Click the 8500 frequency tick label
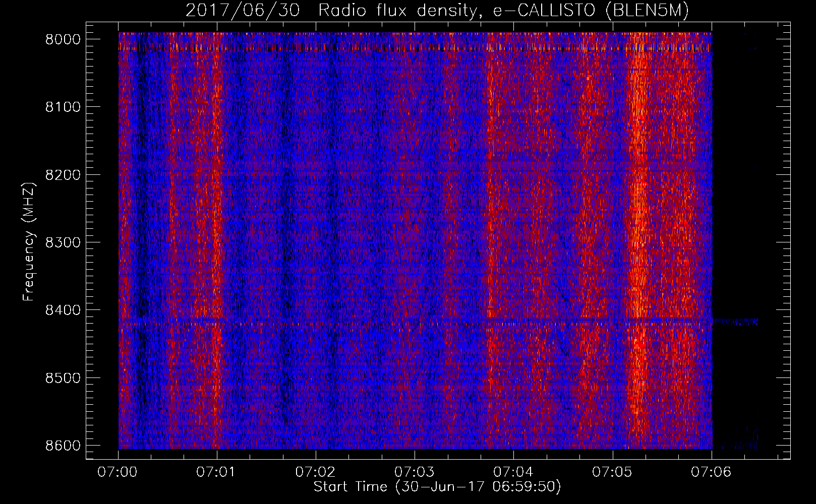The width and height of the screenshot is (816, 504). coord(63,378)
